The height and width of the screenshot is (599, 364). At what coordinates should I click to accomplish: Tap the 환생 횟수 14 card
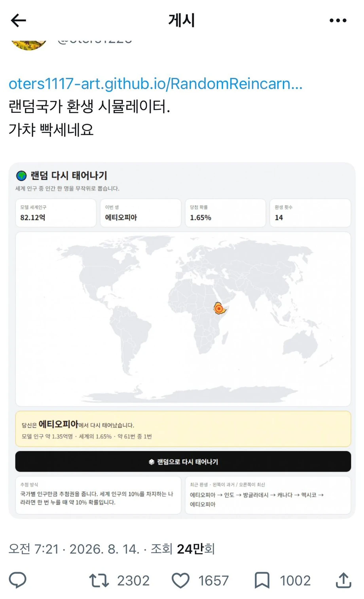(310, 213)
